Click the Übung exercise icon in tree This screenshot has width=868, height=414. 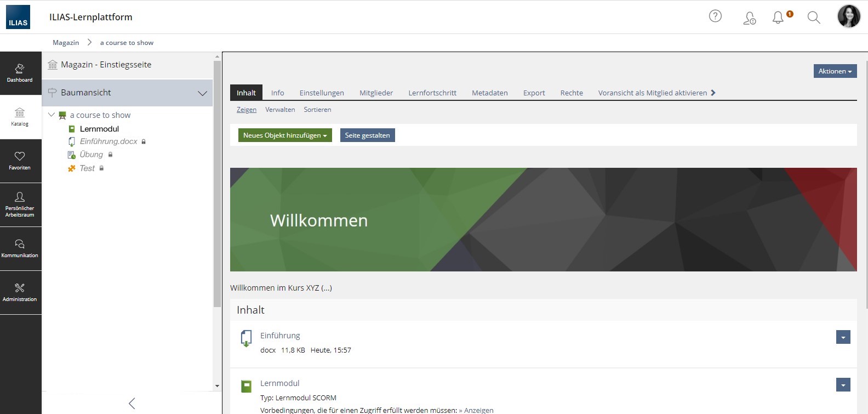tap(72, 155)
